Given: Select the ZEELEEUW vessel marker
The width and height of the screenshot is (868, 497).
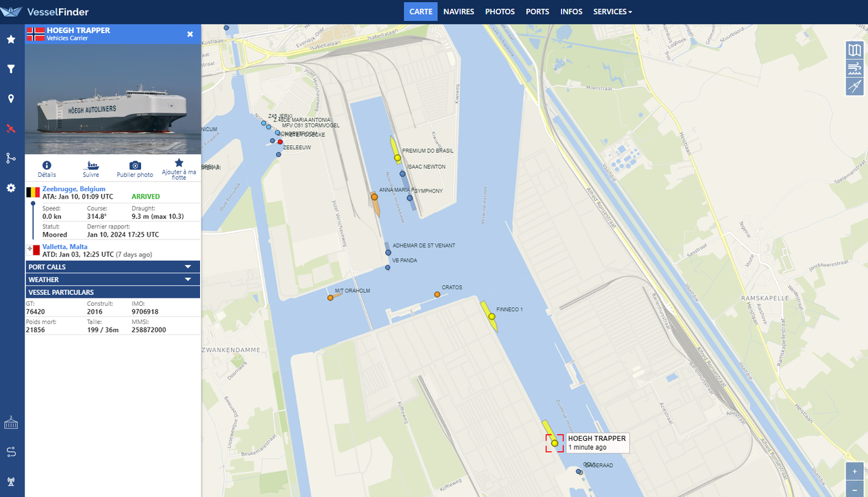Looking at the screenshot, I should (278, 155).
